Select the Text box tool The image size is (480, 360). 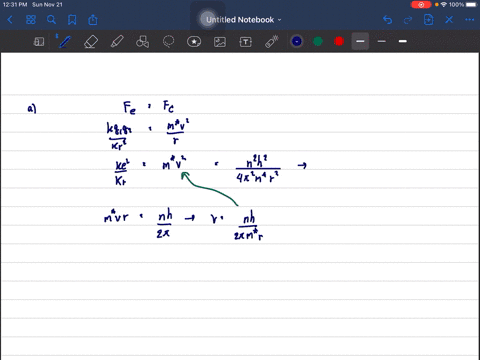point(246,42)
